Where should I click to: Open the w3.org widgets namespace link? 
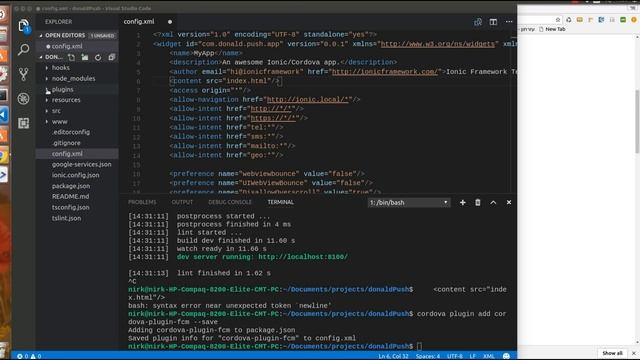(x=438, y=44)
